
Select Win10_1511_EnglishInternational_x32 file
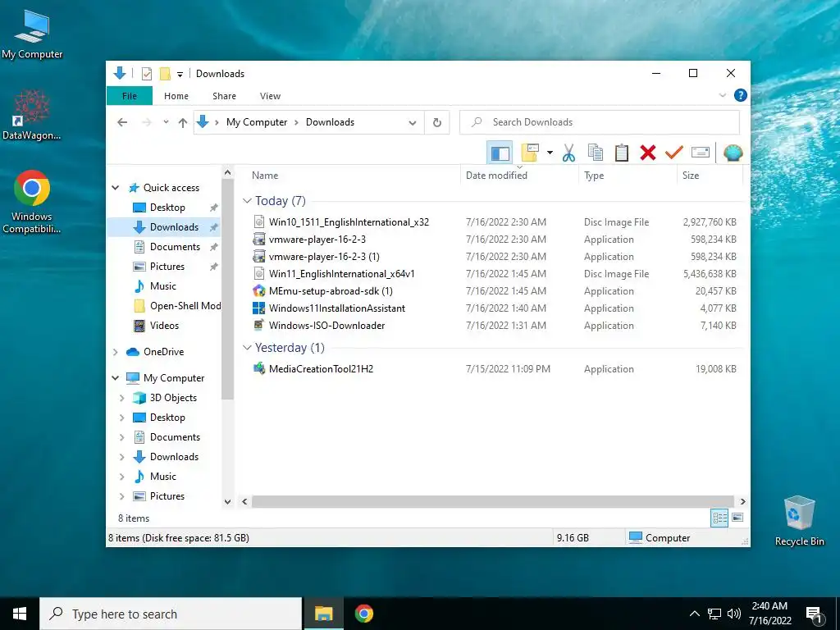click(x=495, y=221)
